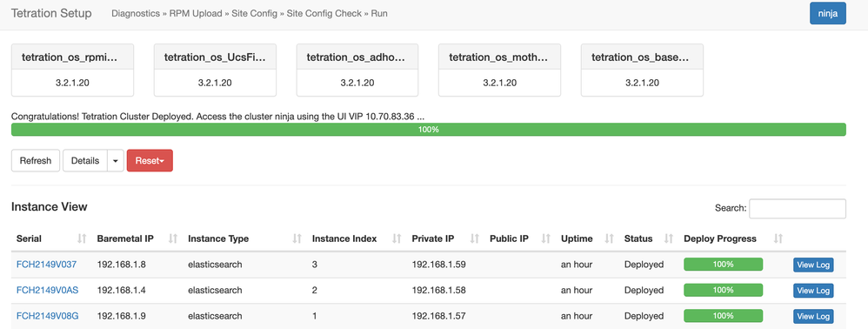Click elasticsearch type in FCH2149V0AS row
Viewport: 868px width, 329px height.
click(216, 290)
